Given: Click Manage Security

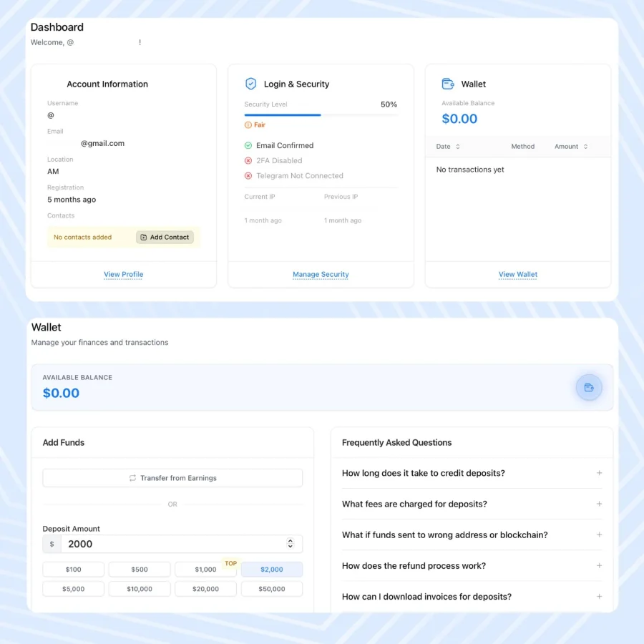Looking at the screenshot, I should (321, 274).
